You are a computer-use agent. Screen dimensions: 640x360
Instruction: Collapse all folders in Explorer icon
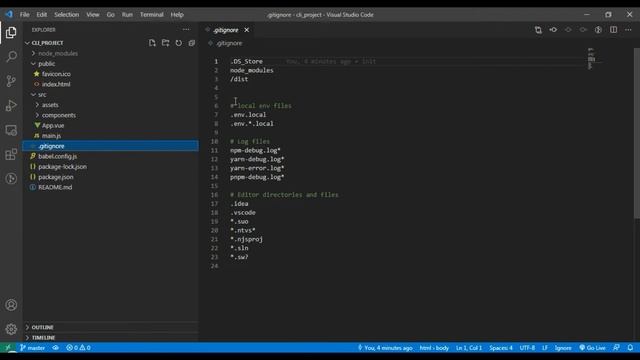tap(192, 43)
